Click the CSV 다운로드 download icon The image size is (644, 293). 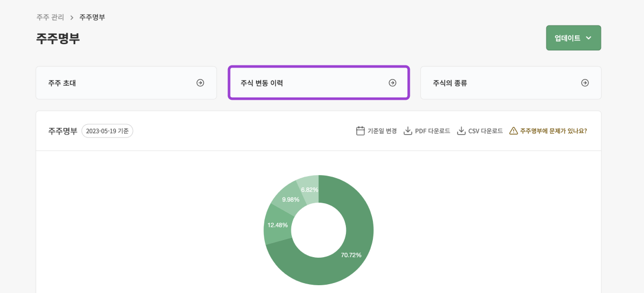tap(461, 131)
